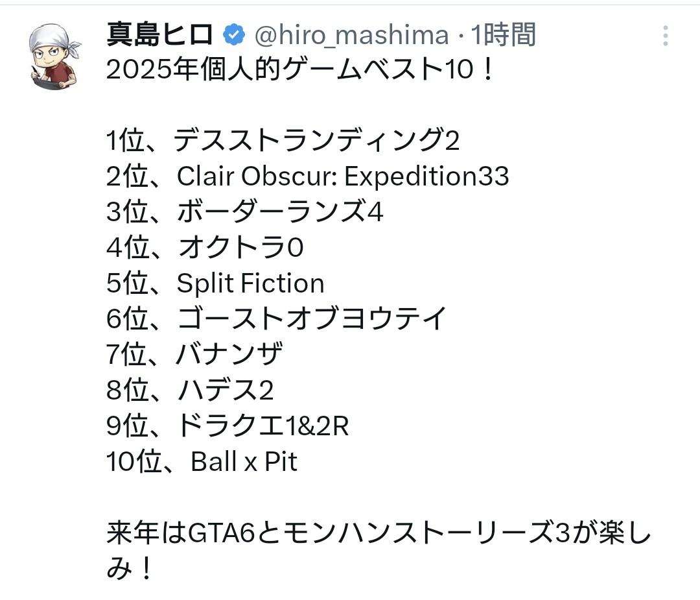Click the 1時間 post timestamp
The image size is (700, 600).
coord(503,36)
